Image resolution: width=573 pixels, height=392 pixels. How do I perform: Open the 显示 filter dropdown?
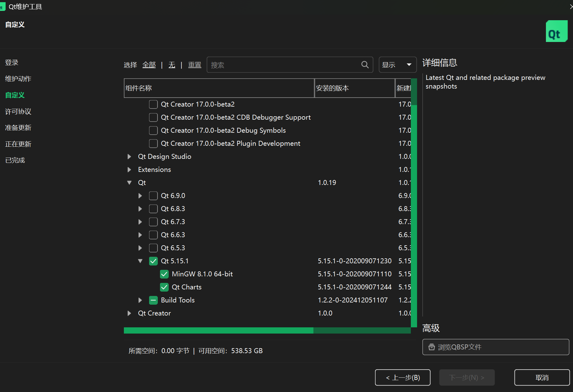point(397,65)
